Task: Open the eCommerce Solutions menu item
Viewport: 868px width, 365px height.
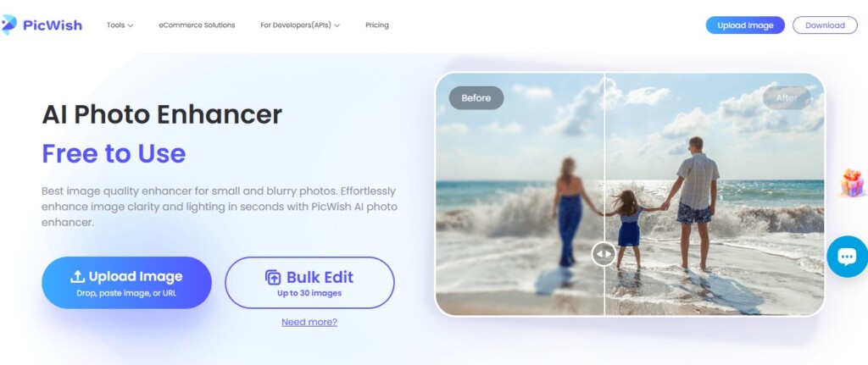Action: [197, 25]
